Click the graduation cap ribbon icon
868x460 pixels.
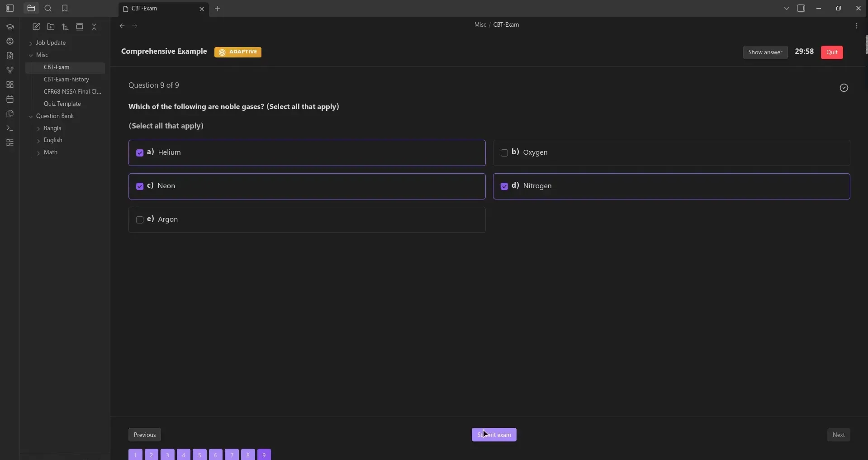(10, 27)
